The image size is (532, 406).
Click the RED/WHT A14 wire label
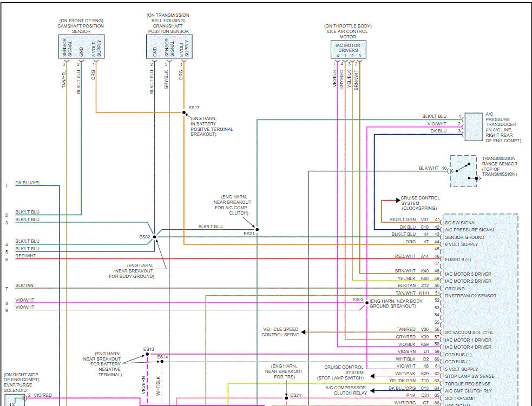pos(412,257)
